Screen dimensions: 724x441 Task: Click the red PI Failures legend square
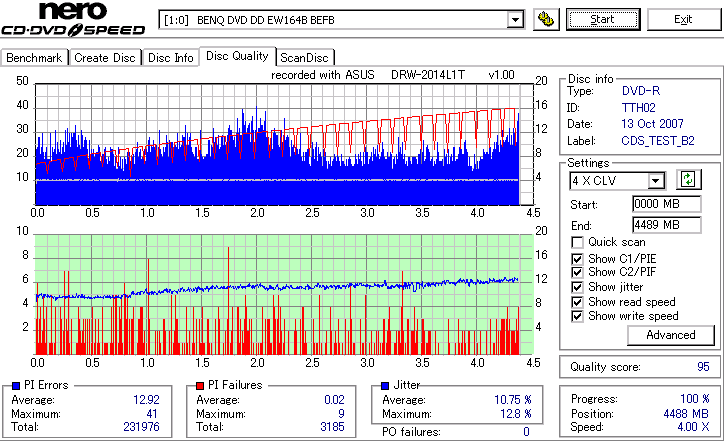tap(200, 386)
